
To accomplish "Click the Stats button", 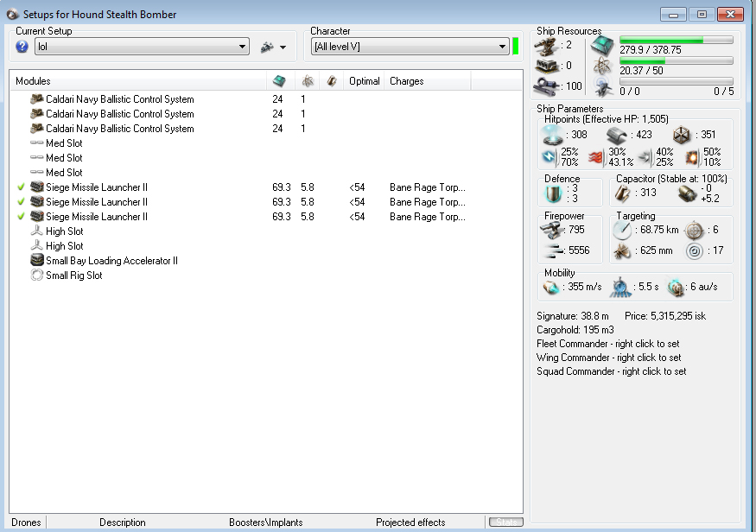I will [505, 522].
